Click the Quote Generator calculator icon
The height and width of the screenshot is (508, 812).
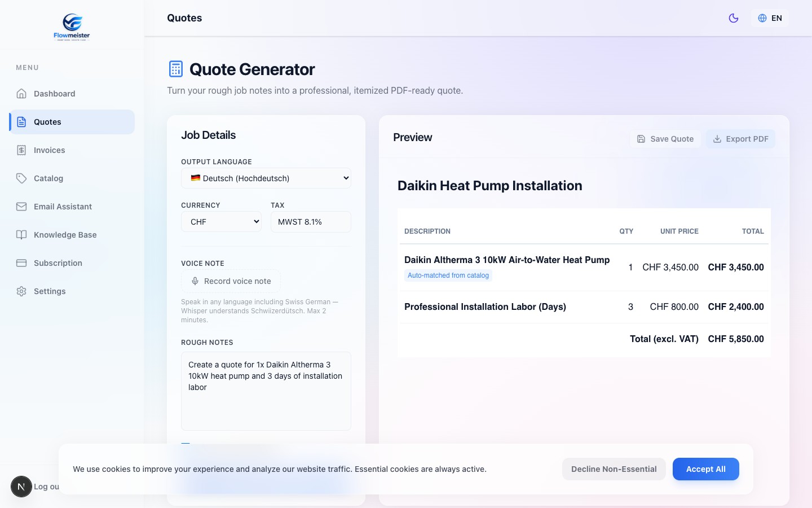[x=176, y=69]
